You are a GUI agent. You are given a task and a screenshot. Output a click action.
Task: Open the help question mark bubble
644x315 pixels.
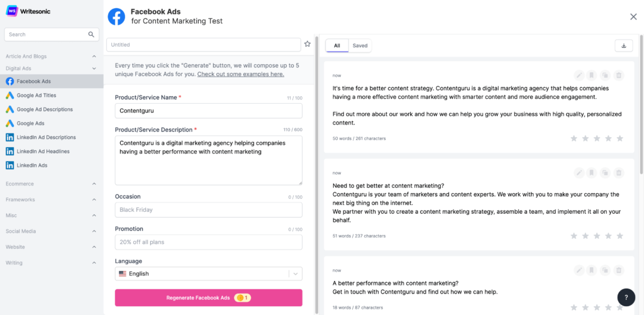tap(626, 297)
